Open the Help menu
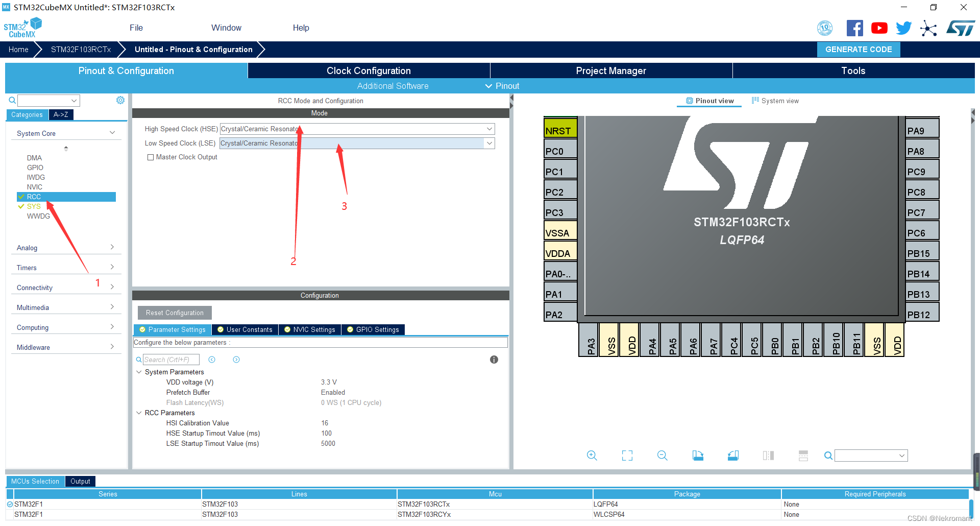The image size is (980, 526). (x=301, y=28)
